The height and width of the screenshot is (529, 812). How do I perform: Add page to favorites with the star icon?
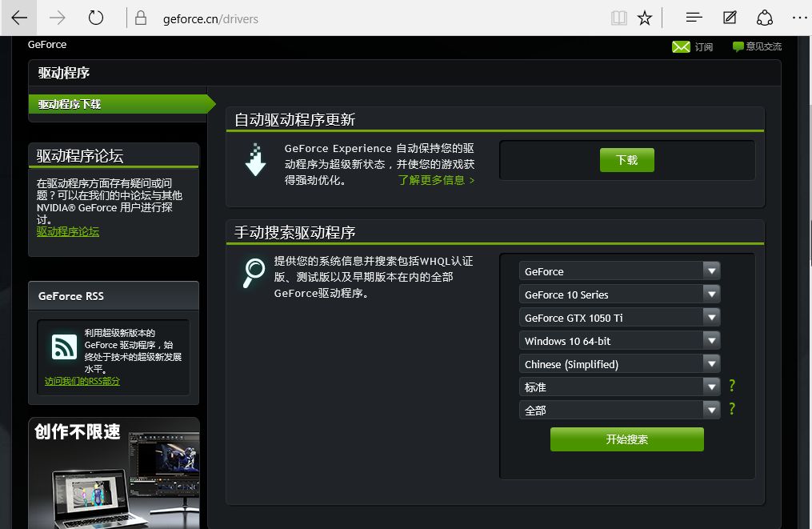point(645,18)
